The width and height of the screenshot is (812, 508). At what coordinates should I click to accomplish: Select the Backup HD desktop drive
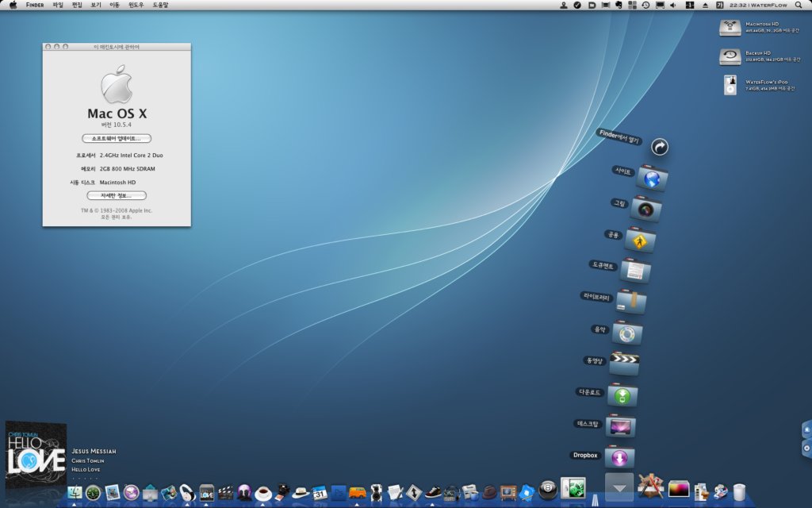click(x=730, y=56)
